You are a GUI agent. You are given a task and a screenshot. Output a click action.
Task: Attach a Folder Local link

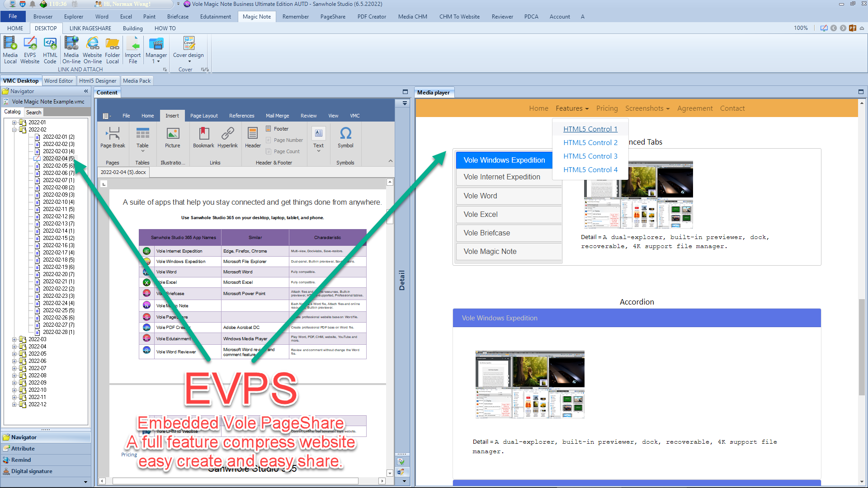click(x=112, y=50)
